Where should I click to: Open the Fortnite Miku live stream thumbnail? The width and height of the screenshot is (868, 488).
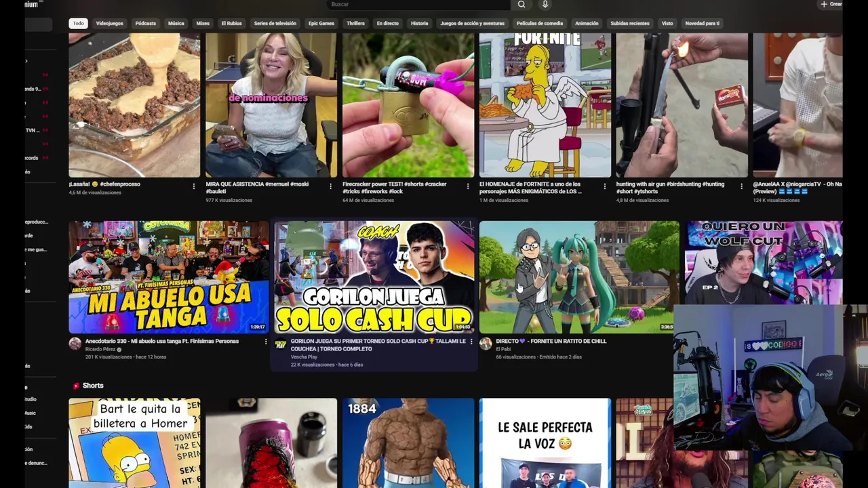[x=579, y=277]
